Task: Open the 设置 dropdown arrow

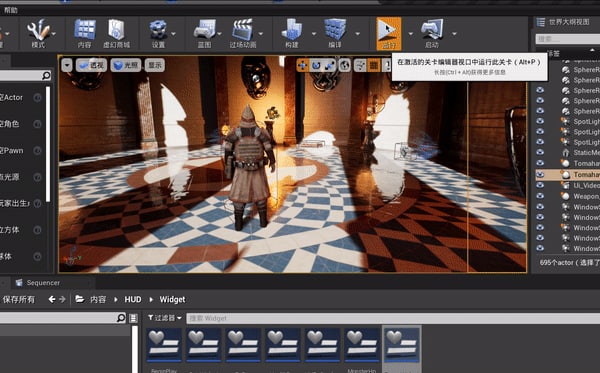Action: point(173,34)
